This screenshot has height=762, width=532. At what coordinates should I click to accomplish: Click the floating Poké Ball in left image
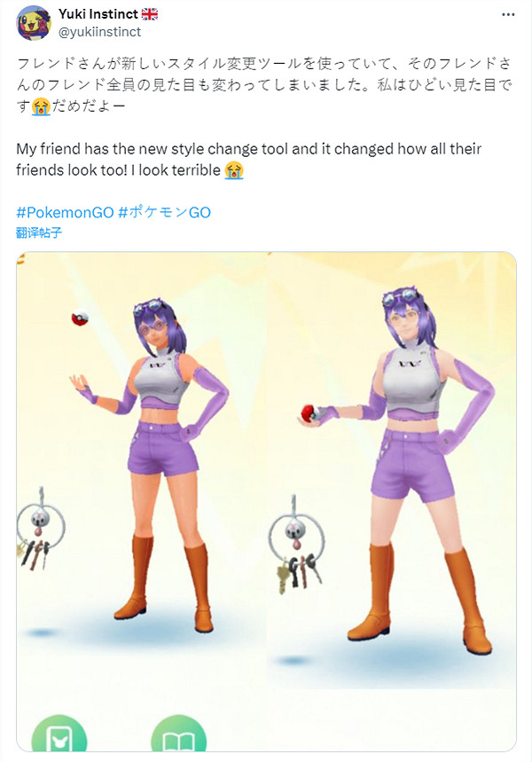click(x=80, y=318)
